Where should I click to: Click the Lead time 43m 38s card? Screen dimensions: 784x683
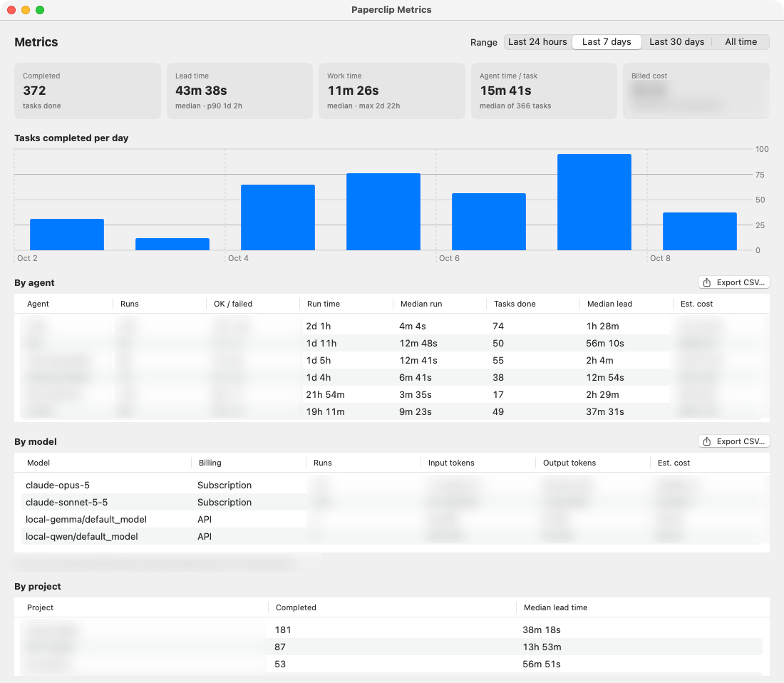[x=239, y=91]
